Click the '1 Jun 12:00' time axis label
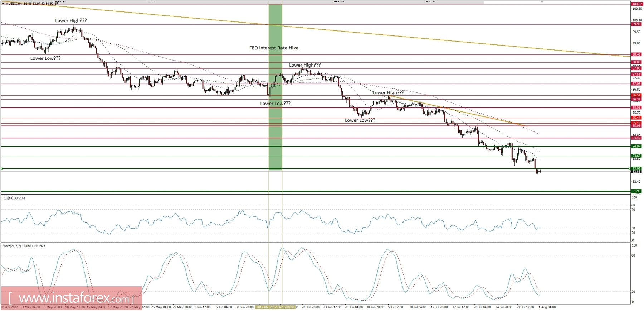This screenshot has width=644, height=311. pos(203,307)
